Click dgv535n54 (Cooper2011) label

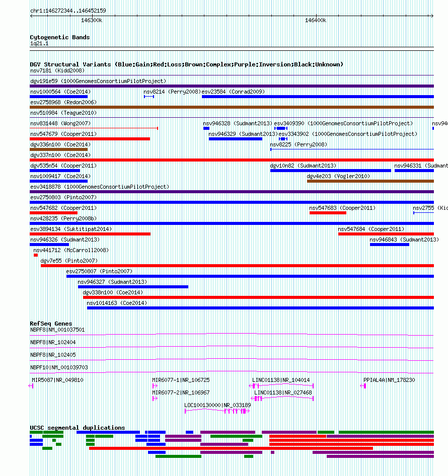coord(63,166)
